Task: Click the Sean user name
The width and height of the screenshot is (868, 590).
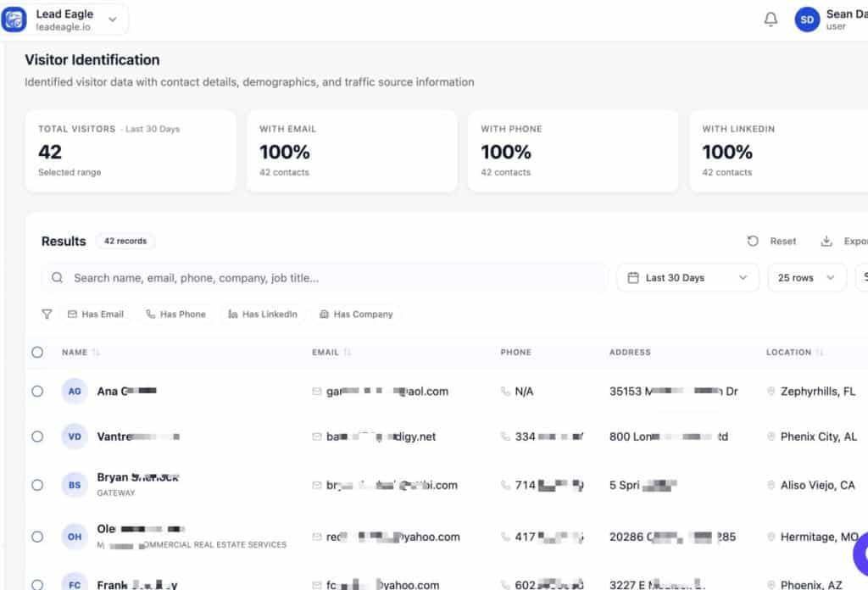Action: click(847, 14)
